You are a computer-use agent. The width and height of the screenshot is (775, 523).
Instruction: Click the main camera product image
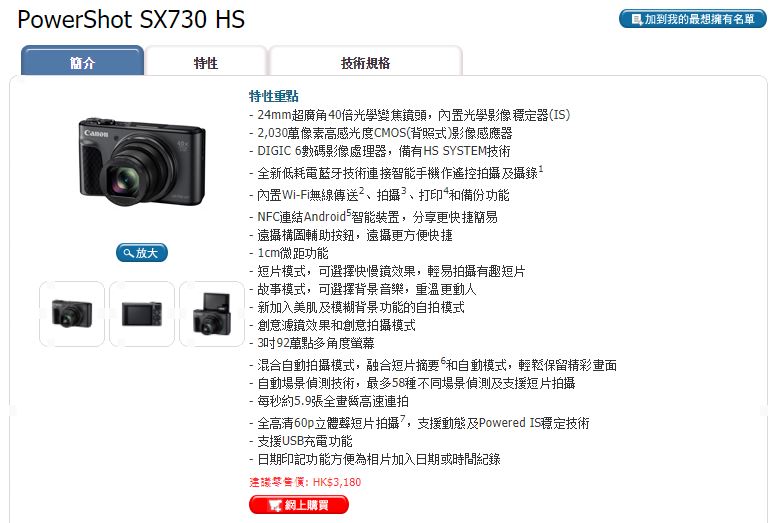click(x=142, y=162)
